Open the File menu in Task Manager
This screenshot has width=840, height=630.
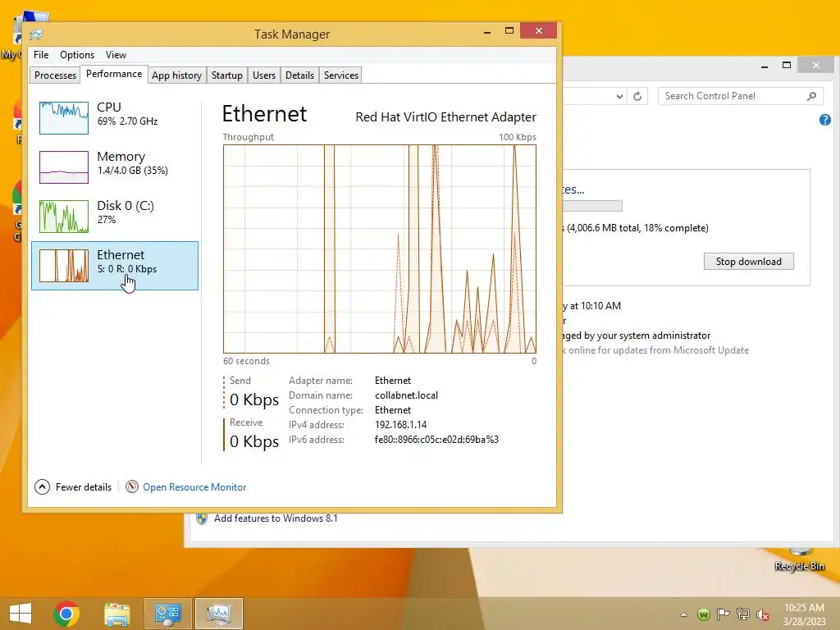click(41, 55)
